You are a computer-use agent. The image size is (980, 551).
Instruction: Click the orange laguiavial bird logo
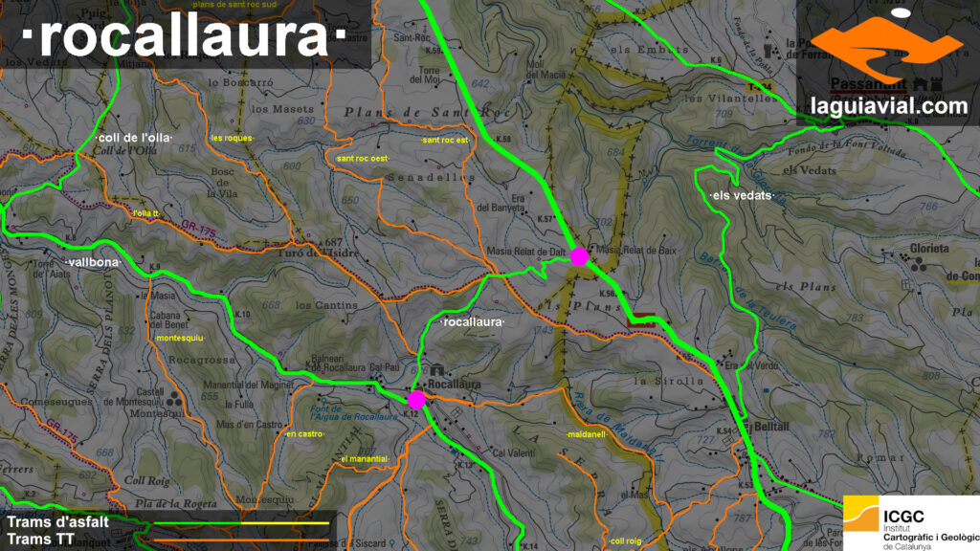[x=885, y=48]
